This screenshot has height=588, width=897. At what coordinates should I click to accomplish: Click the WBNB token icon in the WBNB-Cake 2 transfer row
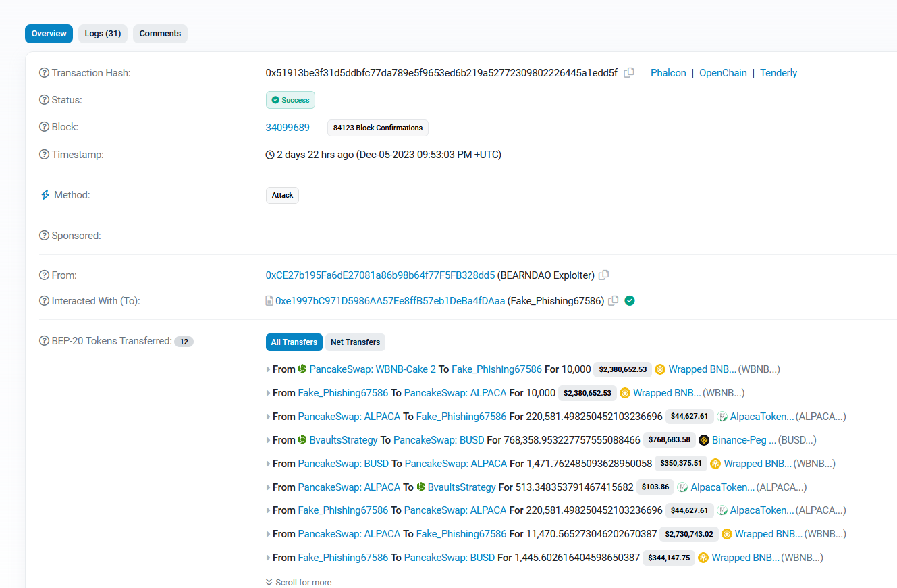tap(660, 369)
